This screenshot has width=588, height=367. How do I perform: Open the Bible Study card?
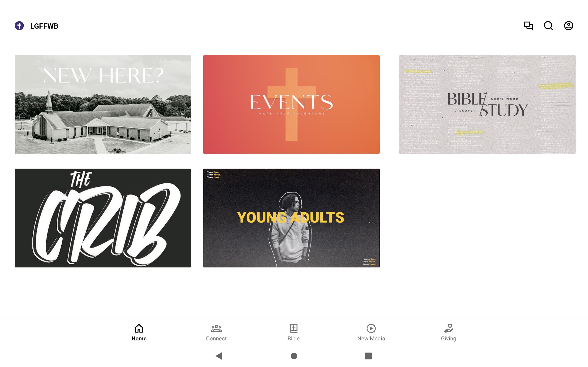tap(487, 104)
